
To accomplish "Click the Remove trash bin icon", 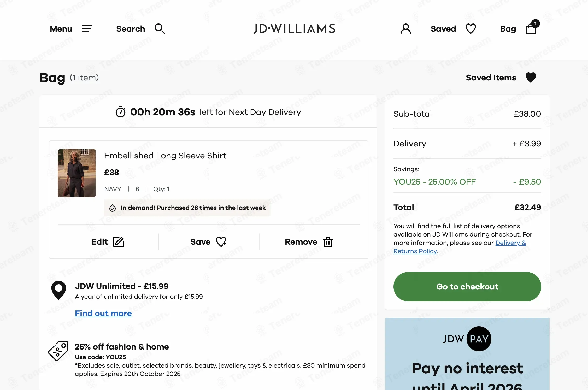I will click(328, 242).
